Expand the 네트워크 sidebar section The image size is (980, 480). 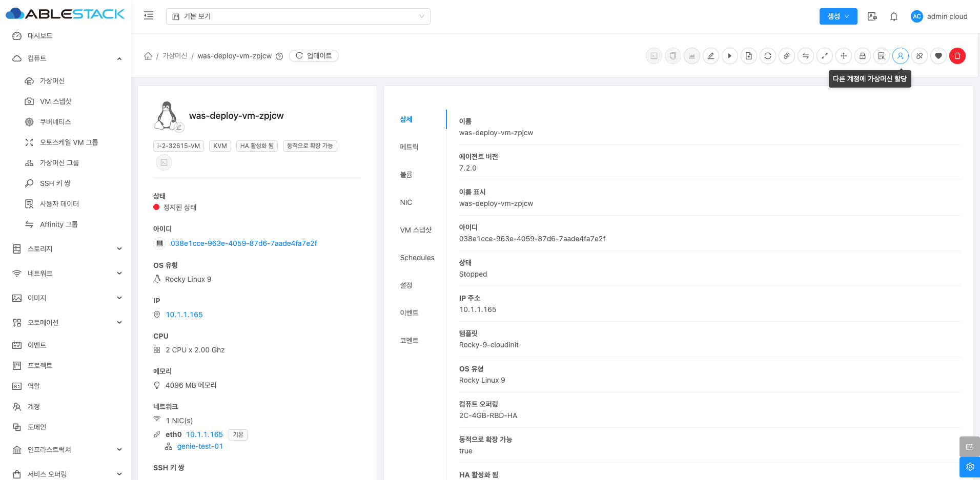coord(67,273)
